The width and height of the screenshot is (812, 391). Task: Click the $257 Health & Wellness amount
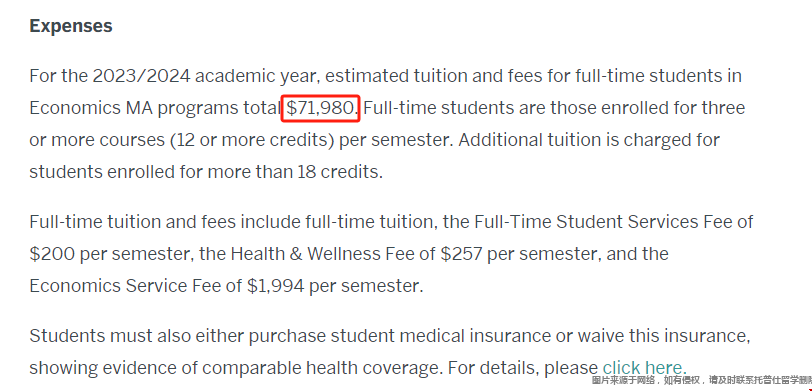point(462,254)
